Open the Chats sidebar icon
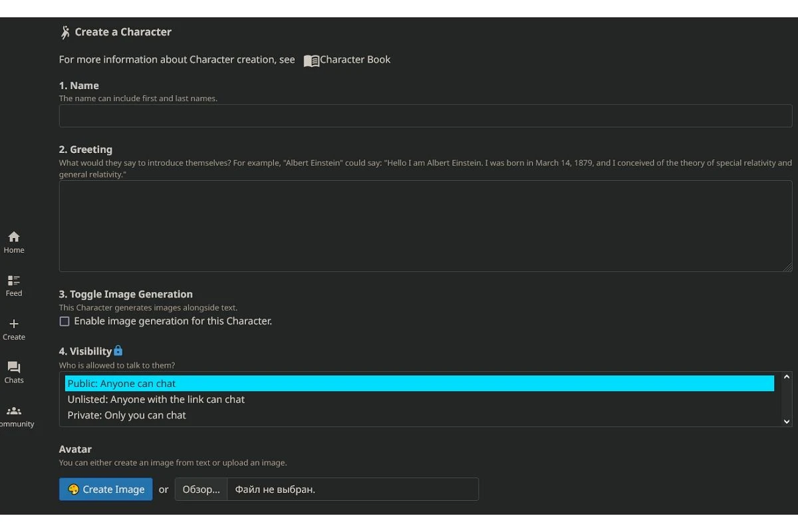Viewport: 798px width, 532px height. [x=14, y=367]
